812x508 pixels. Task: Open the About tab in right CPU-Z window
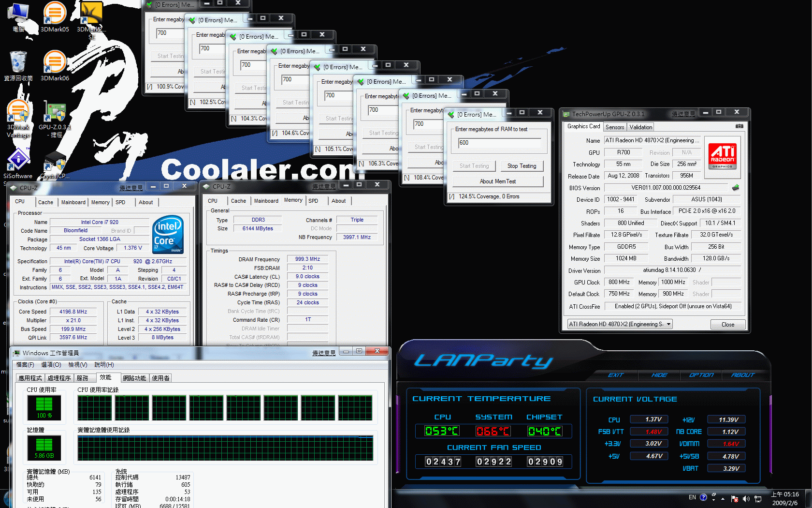pyautogui.click(x=338, y=201)
